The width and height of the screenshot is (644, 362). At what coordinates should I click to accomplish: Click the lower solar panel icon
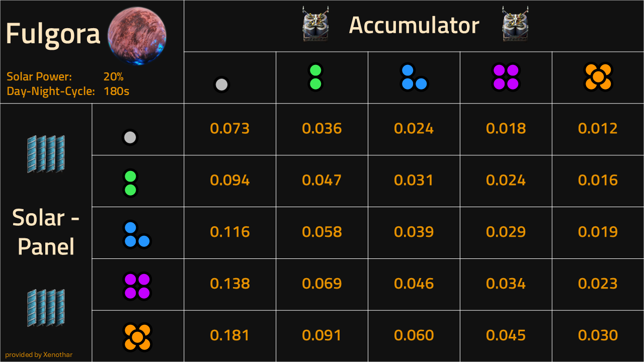(46, 308)
